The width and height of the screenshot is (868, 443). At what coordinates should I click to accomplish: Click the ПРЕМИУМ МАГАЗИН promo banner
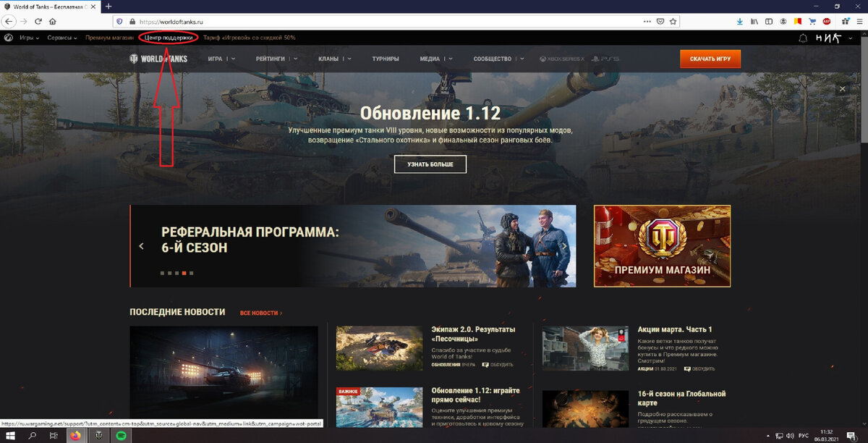coord(662,246)
